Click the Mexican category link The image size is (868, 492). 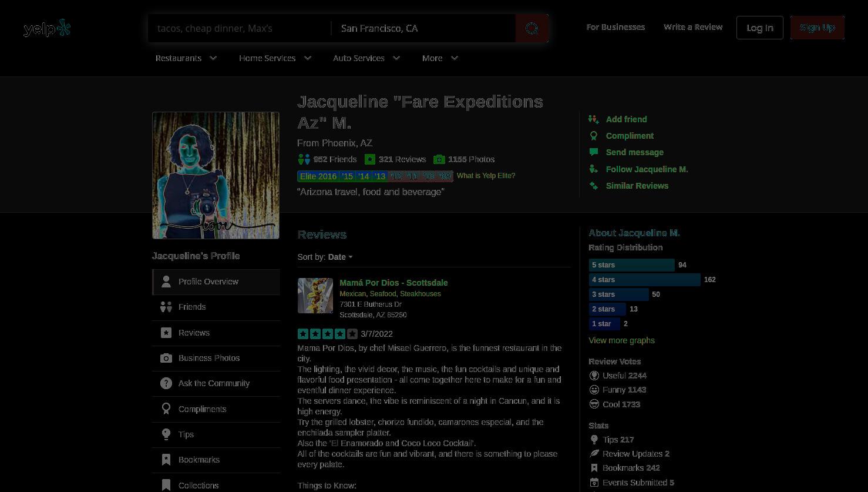coord(352,294)
